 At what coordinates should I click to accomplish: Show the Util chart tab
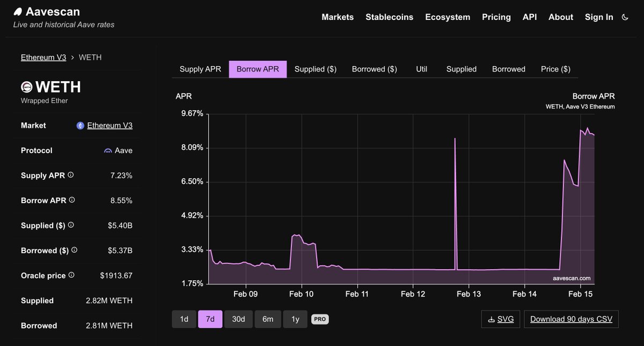coord(422,69)
